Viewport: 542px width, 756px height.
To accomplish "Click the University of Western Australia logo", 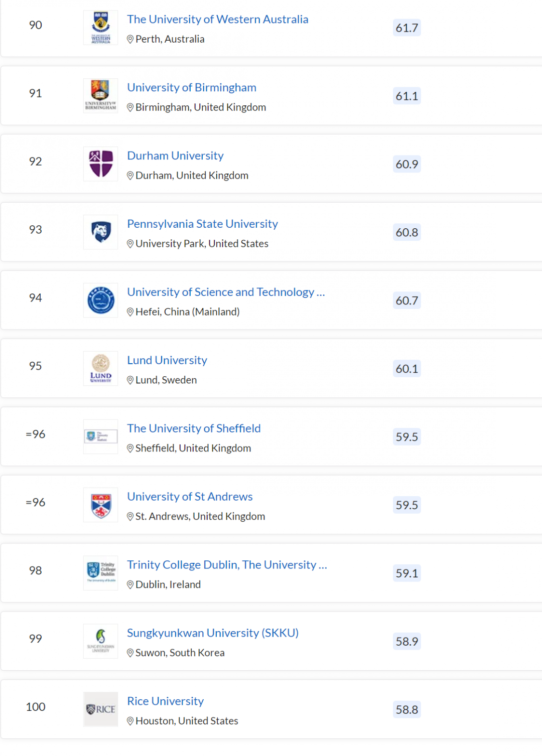I will (101, 28).
